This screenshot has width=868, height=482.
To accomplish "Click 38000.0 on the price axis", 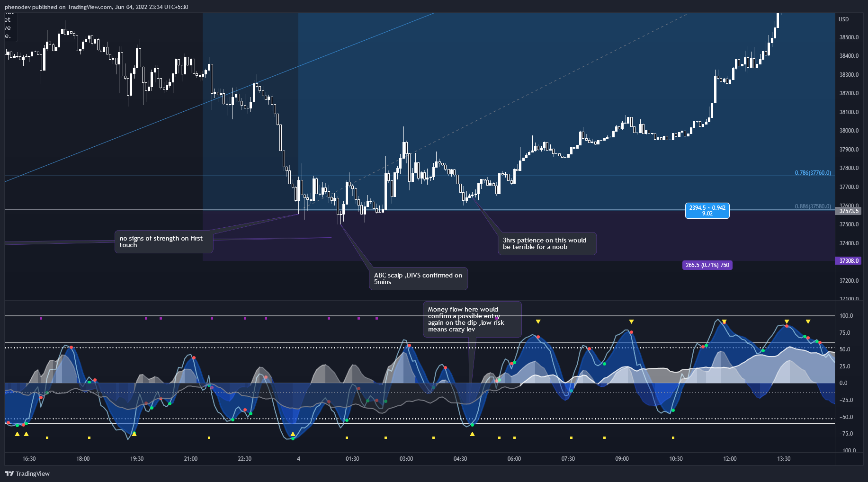I will pos(849,131).
